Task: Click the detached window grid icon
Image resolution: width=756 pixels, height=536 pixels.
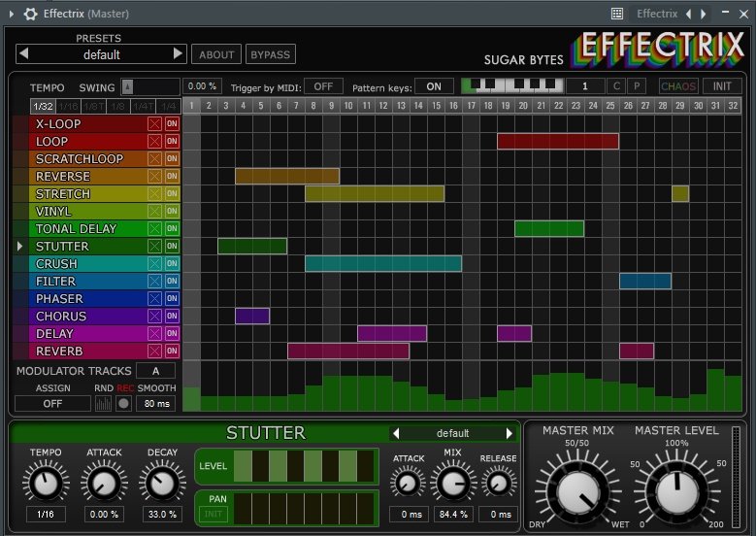Action: [x=616, y=14]
